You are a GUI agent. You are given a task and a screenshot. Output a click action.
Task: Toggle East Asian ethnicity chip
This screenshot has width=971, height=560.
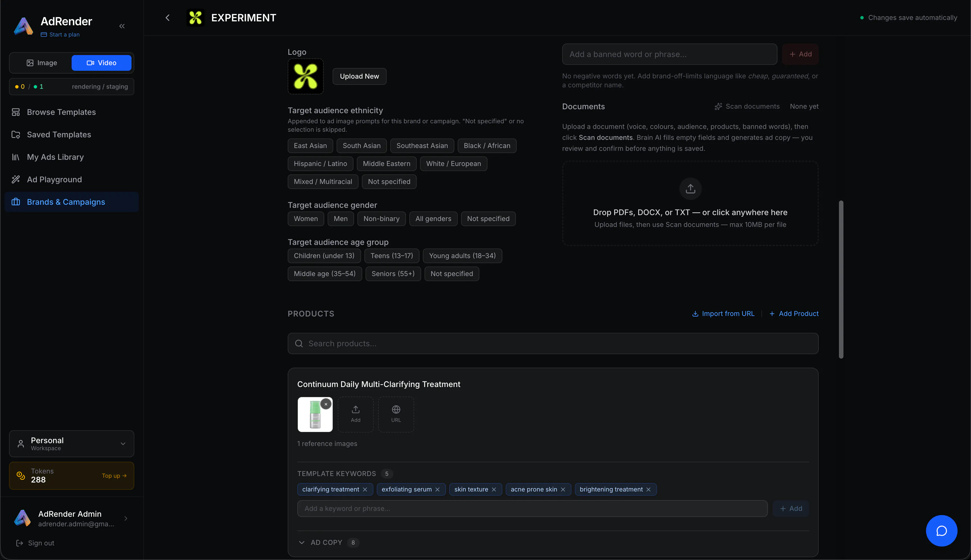tap(310, 146)
